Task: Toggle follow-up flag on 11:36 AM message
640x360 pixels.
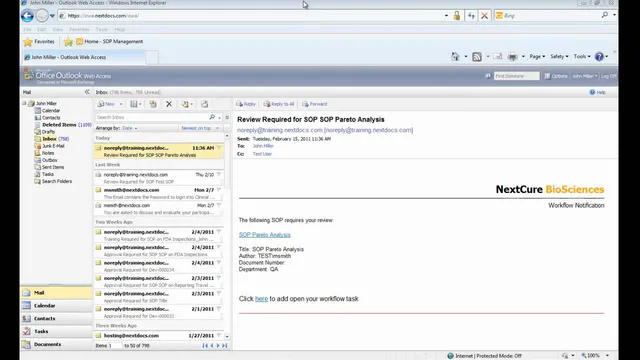Action: pos(219,148)
